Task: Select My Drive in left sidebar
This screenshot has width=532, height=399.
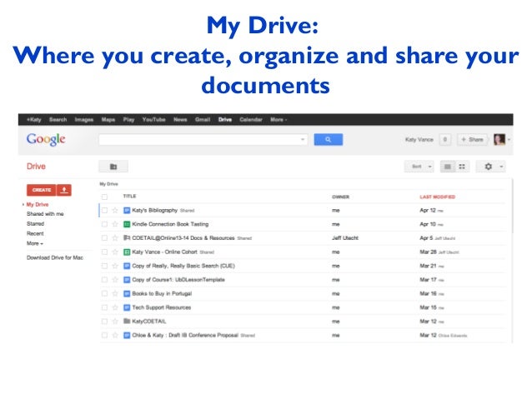Action: (38, 204)
